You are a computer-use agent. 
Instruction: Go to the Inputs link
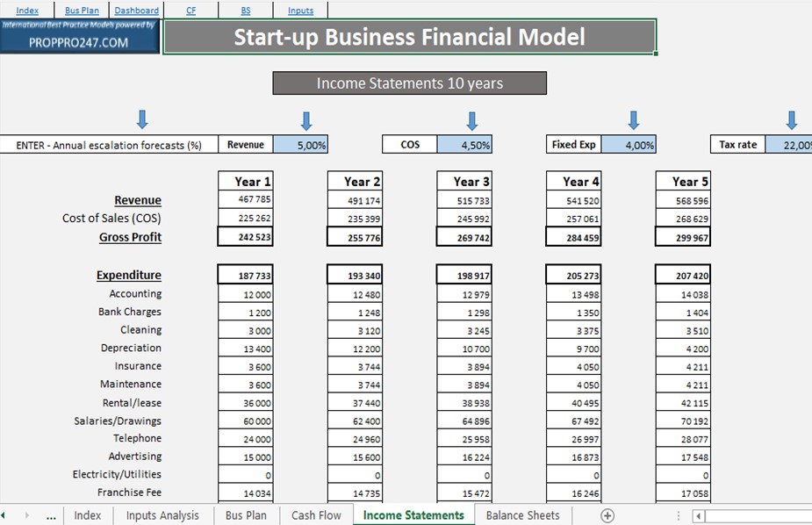tap(300, 11)
